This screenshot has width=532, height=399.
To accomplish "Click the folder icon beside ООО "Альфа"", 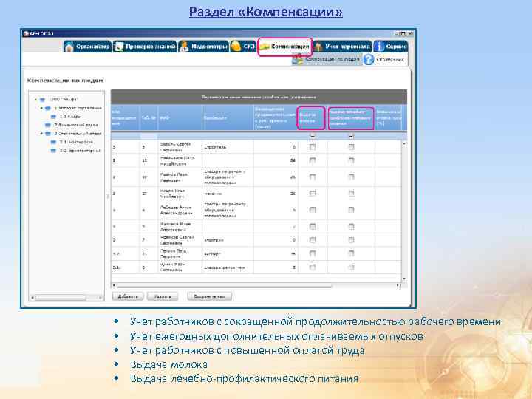I will tap(42, 100).
